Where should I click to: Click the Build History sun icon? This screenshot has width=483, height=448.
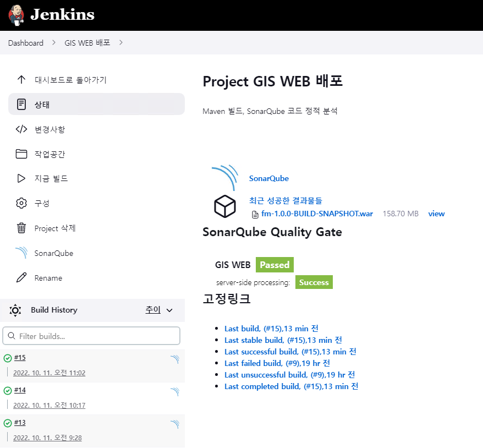(15, 310)
